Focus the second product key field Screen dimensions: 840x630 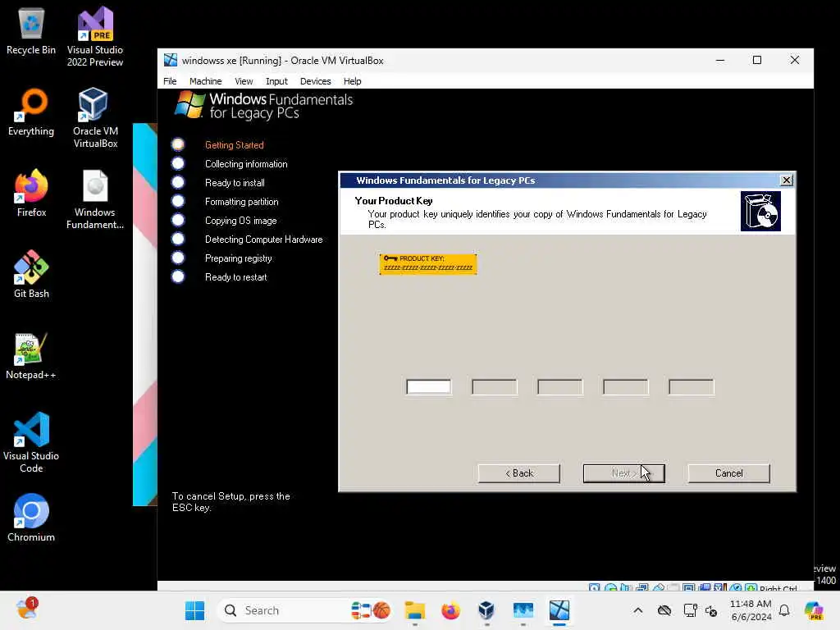click(x=495, y=387)
